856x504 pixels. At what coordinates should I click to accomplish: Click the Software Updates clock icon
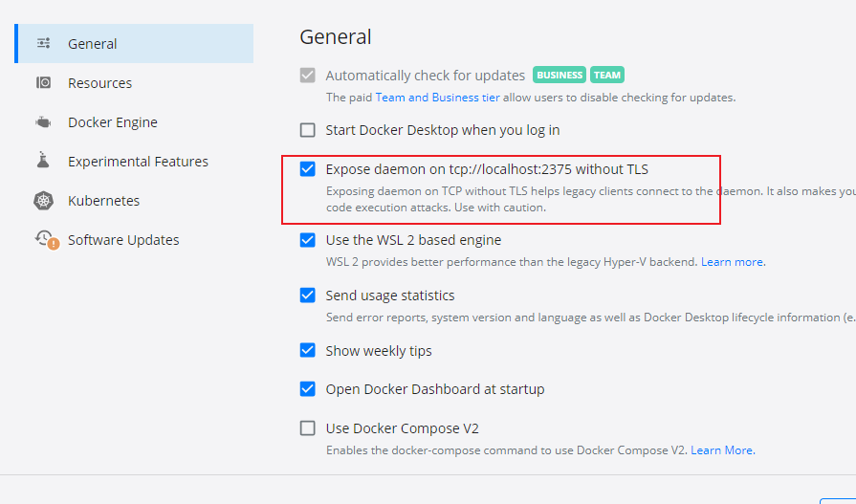(x=43, y=237)
